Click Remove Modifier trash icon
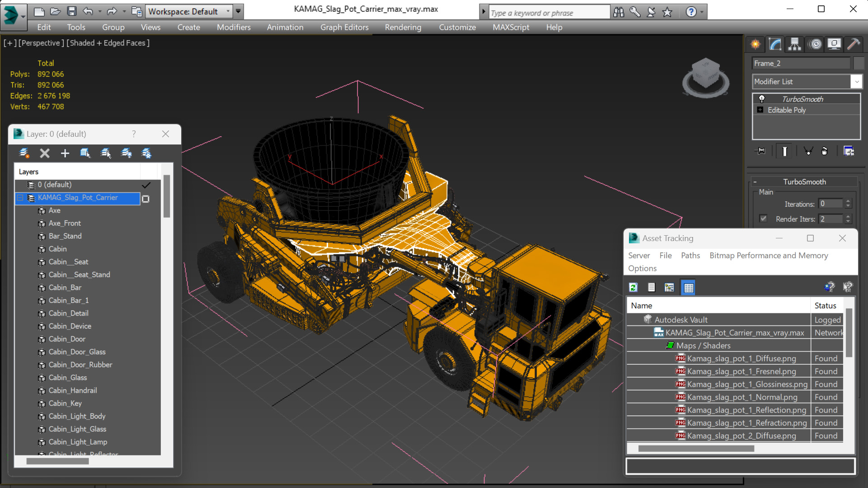This screenshot has width=868, height=488. click(825, 151)
